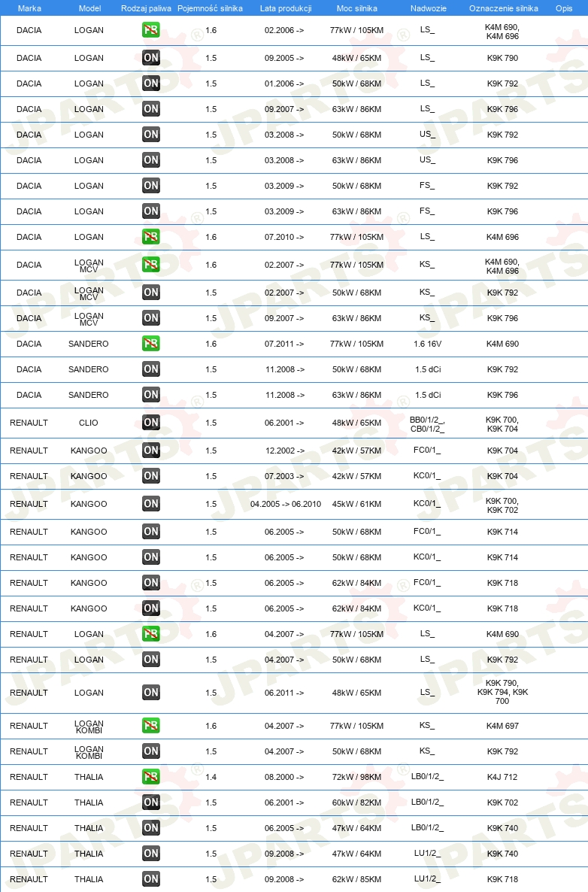The height and width of the screenshot is (892, 588).
Task: Select the 45kW / 61KM power cell
Action: pyautogui.click(x=356, y=504)
